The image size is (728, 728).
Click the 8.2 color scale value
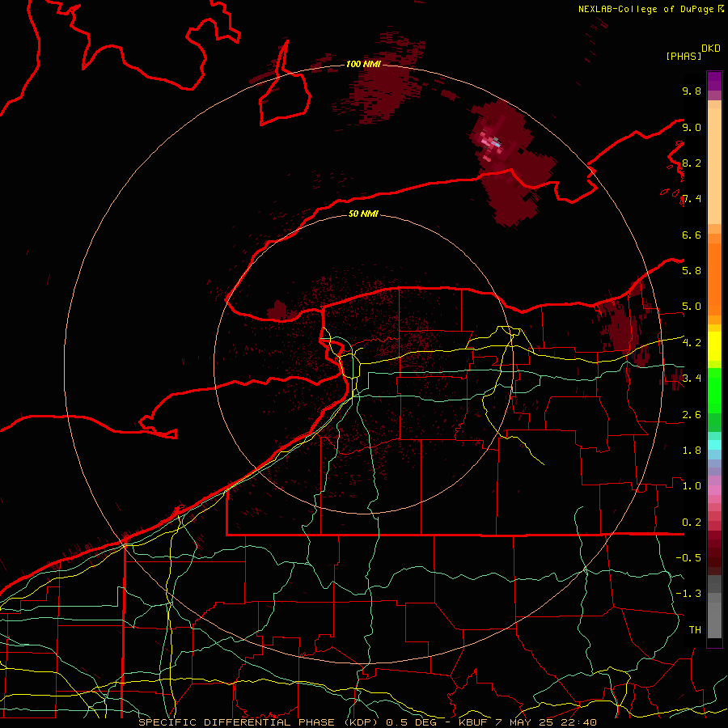click(692, 163)
